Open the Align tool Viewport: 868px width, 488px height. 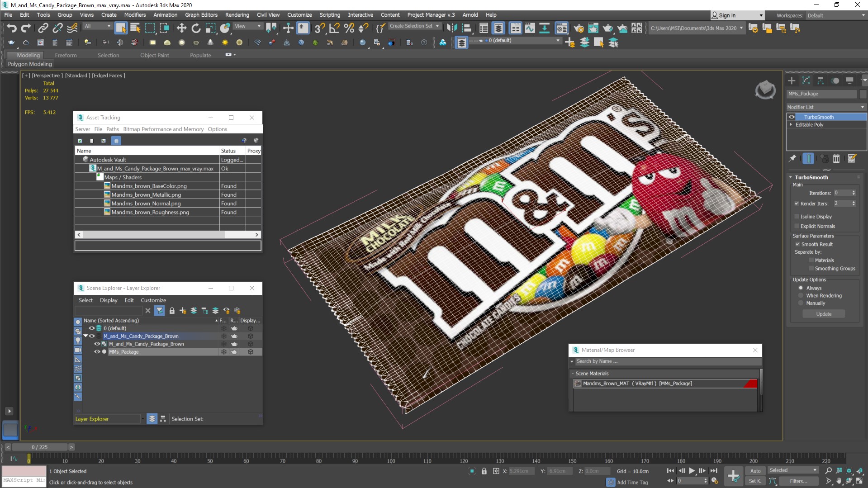pyautogui.click(x=466, y=28)
